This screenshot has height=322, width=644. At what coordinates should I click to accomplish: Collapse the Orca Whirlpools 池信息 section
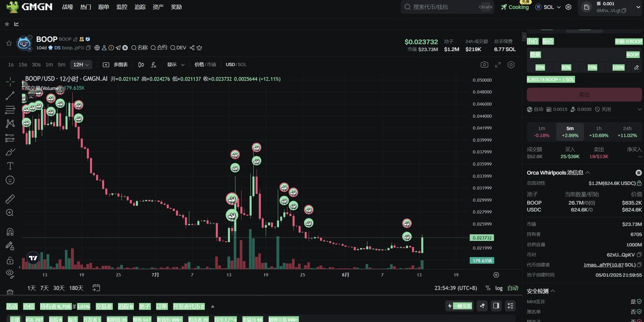coord(588,173)
